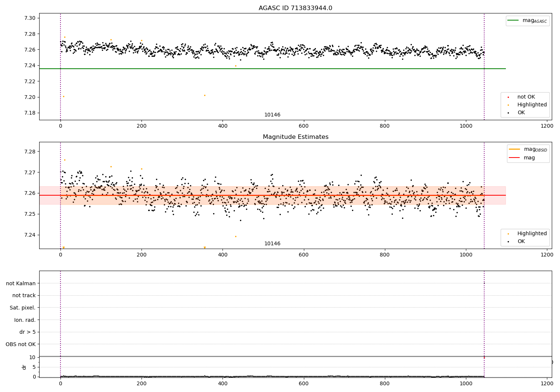Click the 'Ion. rad.' axis label
This screenshot has width=560, height=392.
coord(25,320)
